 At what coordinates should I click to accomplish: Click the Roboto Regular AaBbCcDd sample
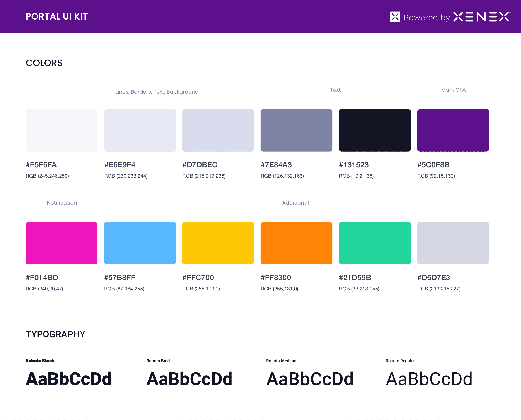429,379
